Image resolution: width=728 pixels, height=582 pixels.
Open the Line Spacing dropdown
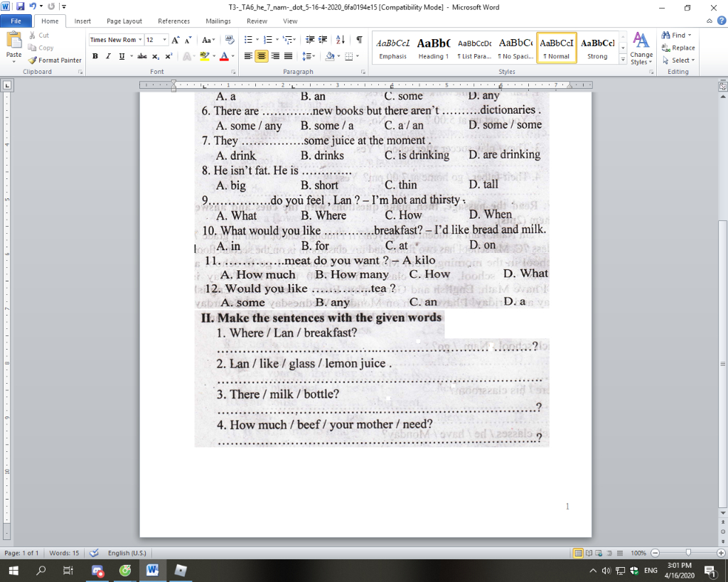tap(309, 56)
